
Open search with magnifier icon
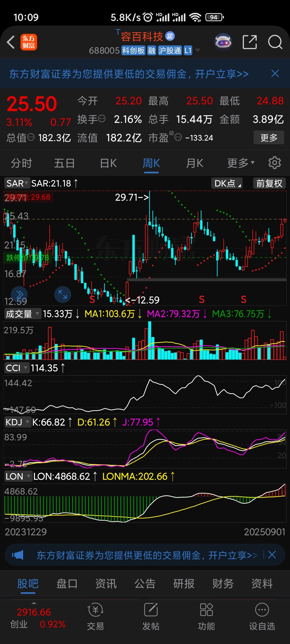click(275, 42)
